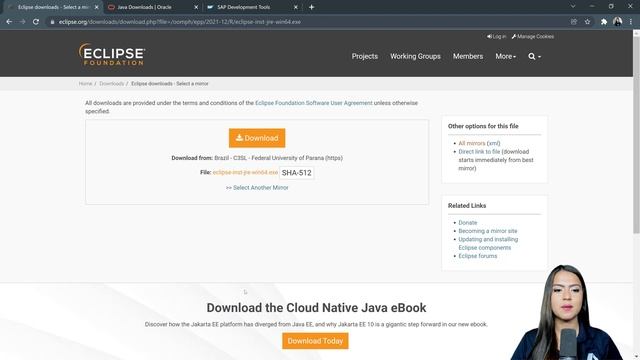Click Direct link to file

pos(479,151)
